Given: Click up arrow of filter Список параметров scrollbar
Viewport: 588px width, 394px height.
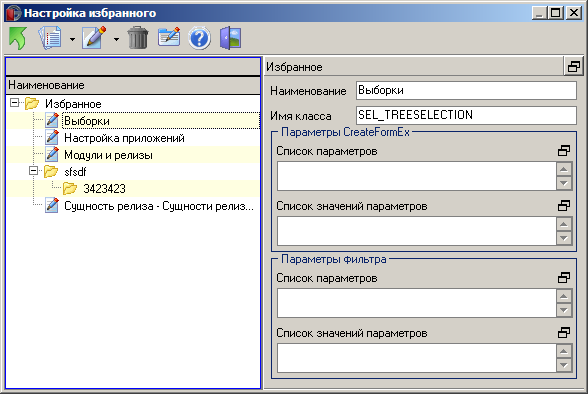Looking at the screenshot, I should [x=564, y=296].
